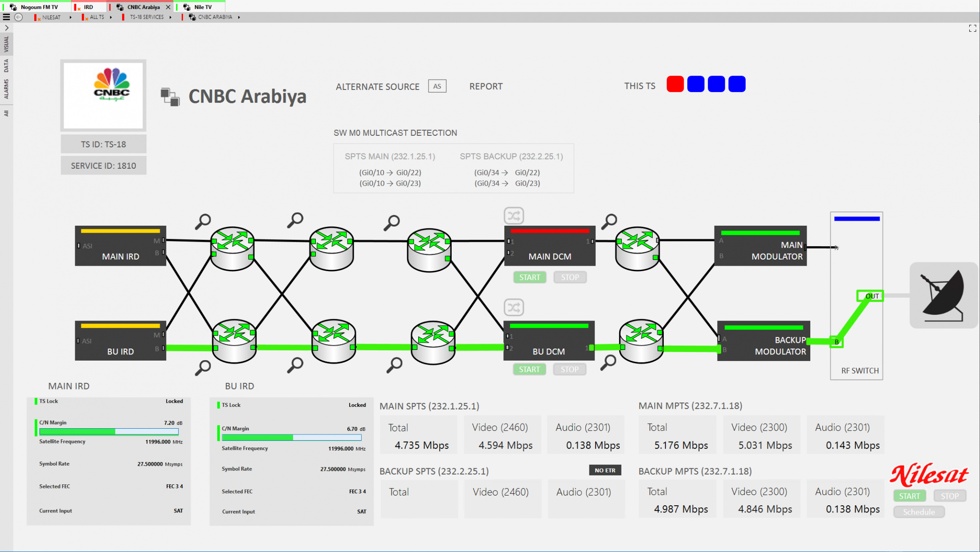Open magnifier below third backup-path router
980x552 pixels.
click(x=395, y=365)
